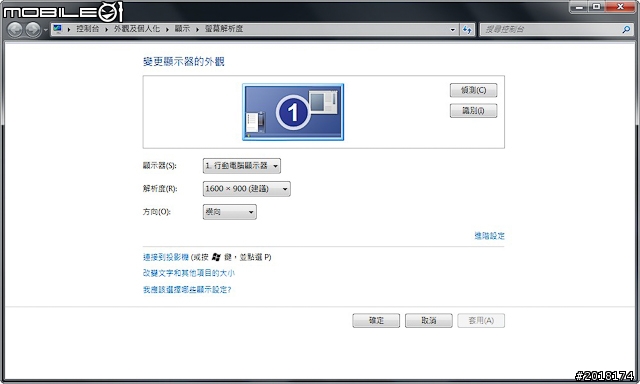The image size is (640, 384).
Task: Minimize the window
Action: pyautogui.click(x=579, y=7)
